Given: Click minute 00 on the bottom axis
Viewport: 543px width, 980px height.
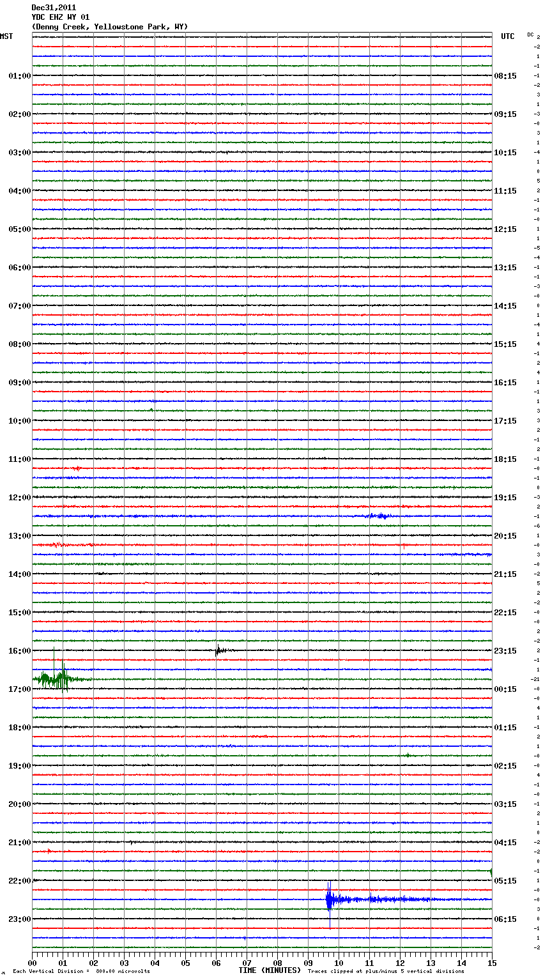Looking at the screenshot, I should tap(33, 963).
